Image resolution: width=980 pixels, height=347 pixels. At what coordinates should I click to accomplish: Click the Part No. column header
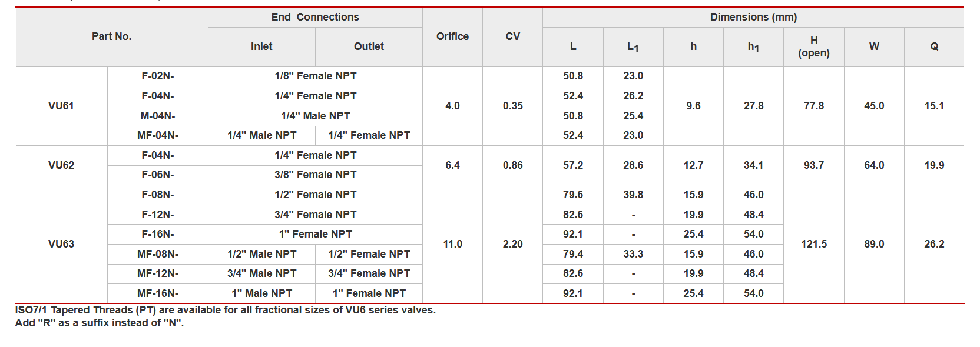click(111, 36)
